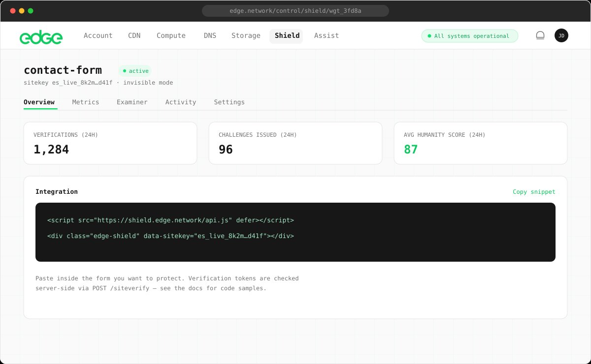591x364 pixels.
Task: Open the JD user avatar menu
Action: (x=561, y=35)
